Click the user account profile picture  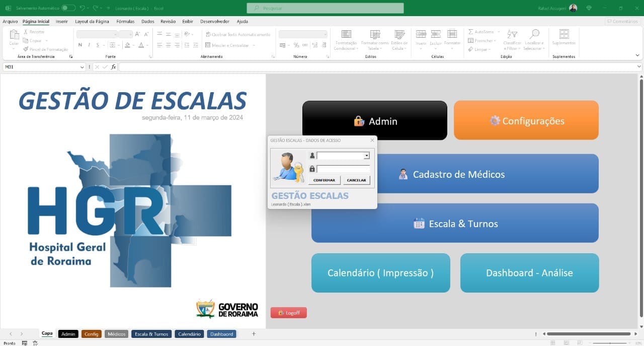tap(573, 8)
